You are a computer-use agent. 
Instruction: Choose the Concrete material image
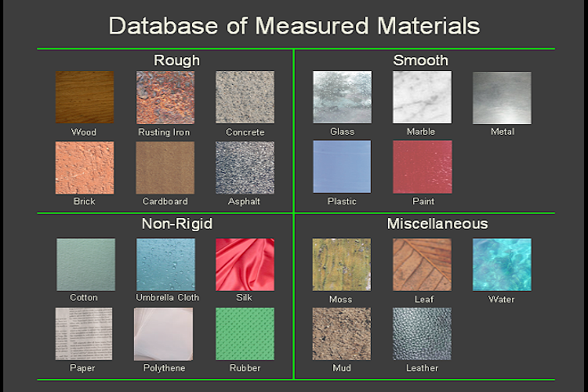point(244,98)
